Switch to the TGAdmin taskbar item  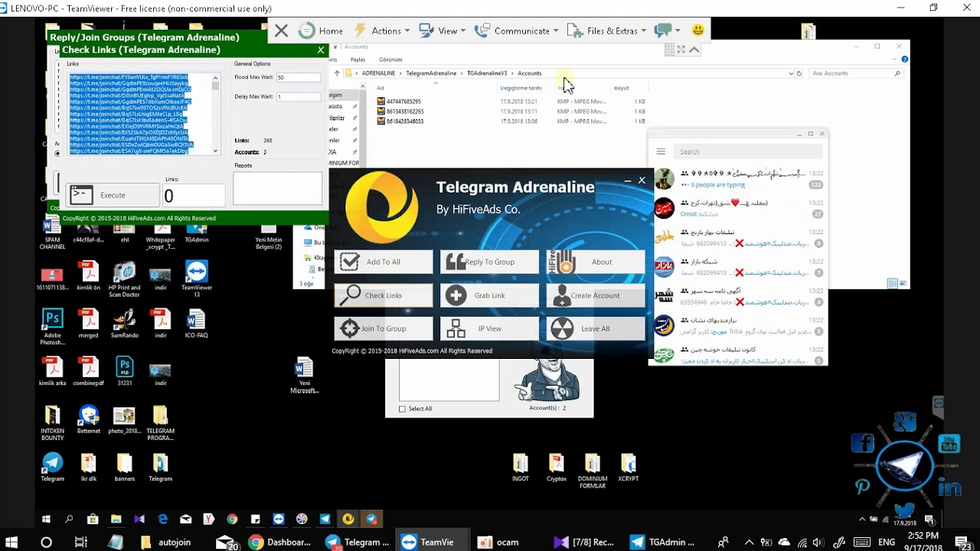click(x=662, y=542)
